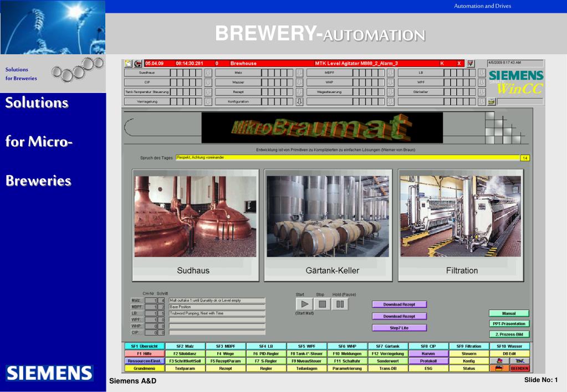Click the Trans-DB button
This screenshot has height=392, width=567.
[x=387, y=369]
